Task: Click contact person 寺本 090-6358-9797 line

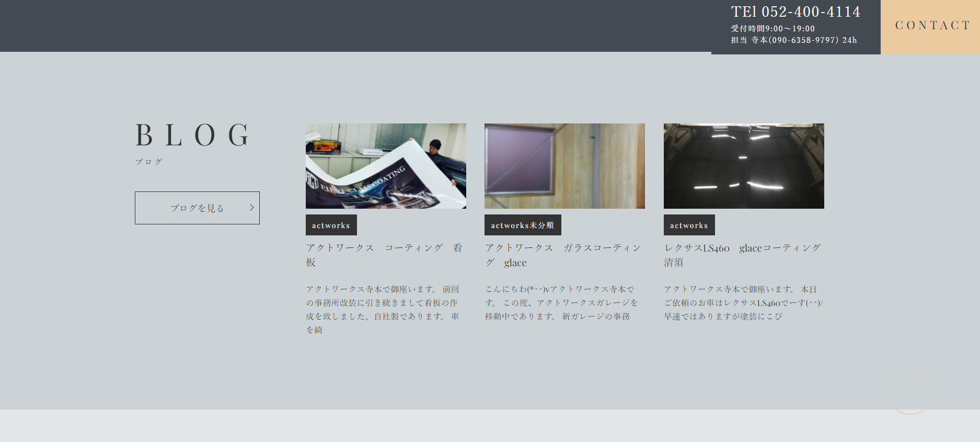Action: click(x=794, y=40)
